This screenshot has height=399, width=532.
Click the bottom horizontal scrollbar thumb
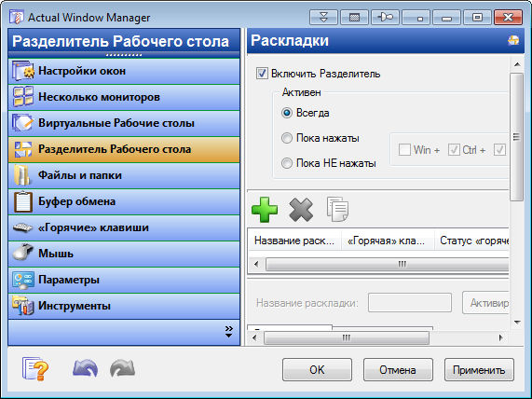pos(347,337)
